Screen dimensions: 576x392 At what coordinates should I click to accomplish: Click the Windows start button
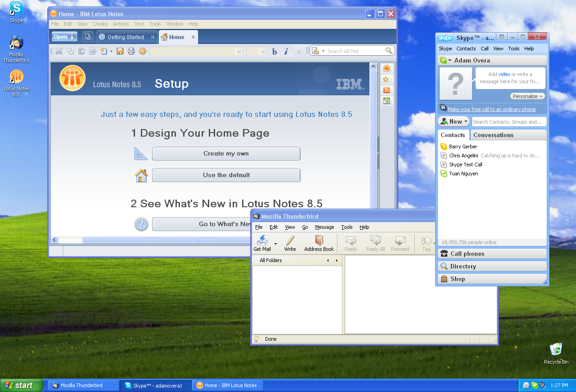[x=22, y=385]
